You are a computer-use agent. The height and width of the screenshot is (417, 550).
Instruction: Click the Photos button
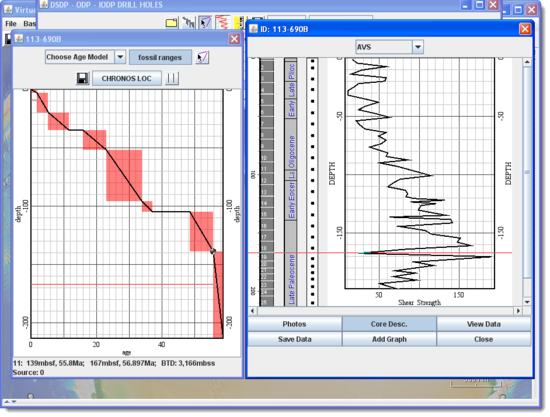pyautogui.click(x=295, y=324)
